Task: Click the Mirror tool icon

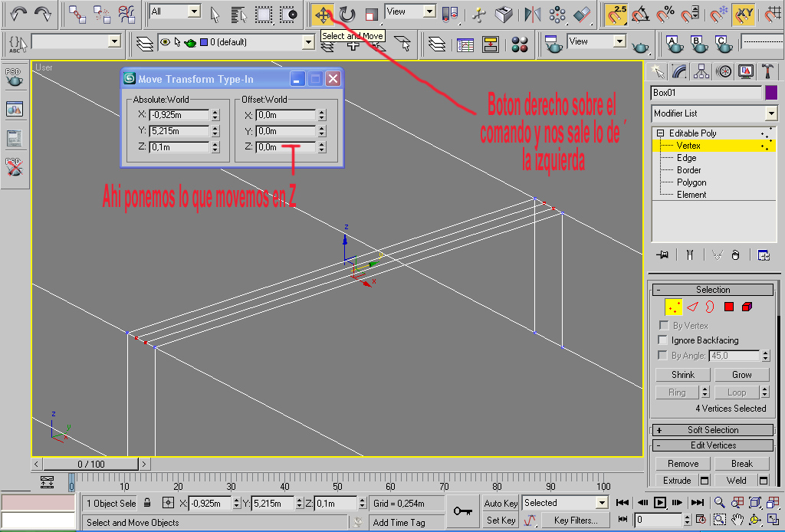Action: [532, 14]
